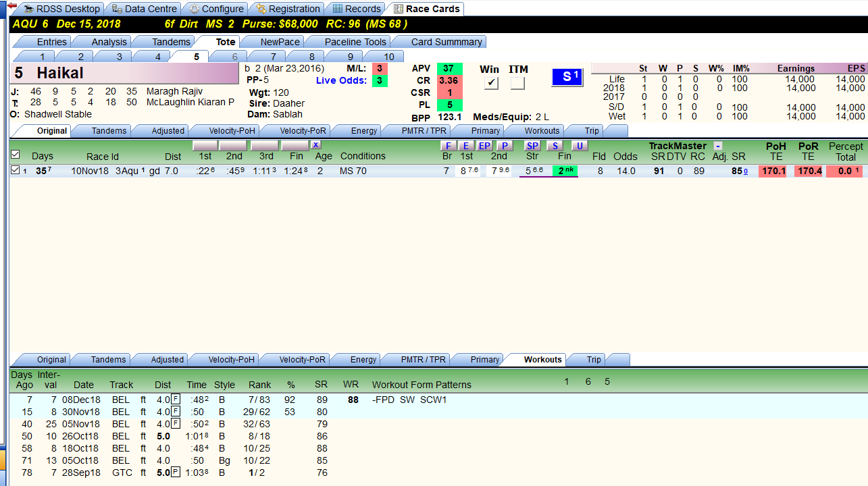Click the EP filter button
This screenshot has width=868, height=486.
485,146
